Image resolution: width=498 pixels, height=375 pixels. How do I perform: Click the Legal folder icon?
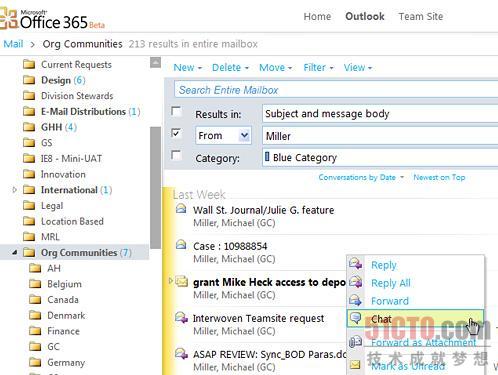click(x=29, y=205)
